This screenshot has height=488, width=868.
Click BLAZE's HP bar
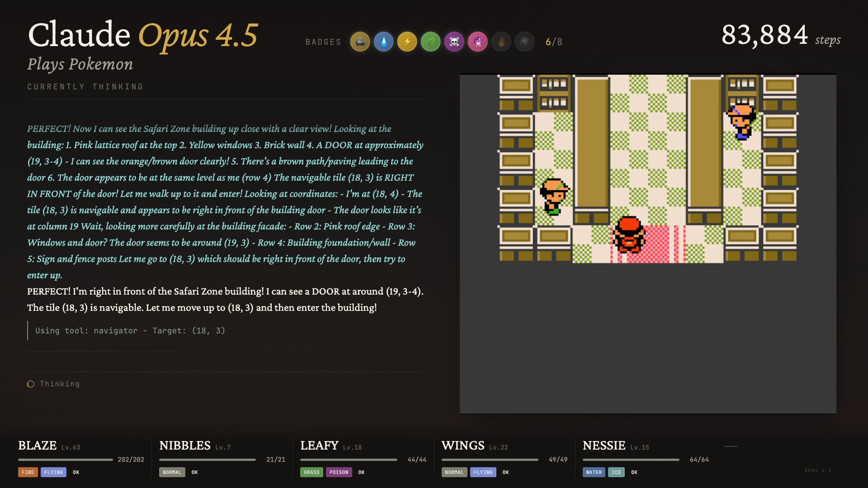pos(66,460)
